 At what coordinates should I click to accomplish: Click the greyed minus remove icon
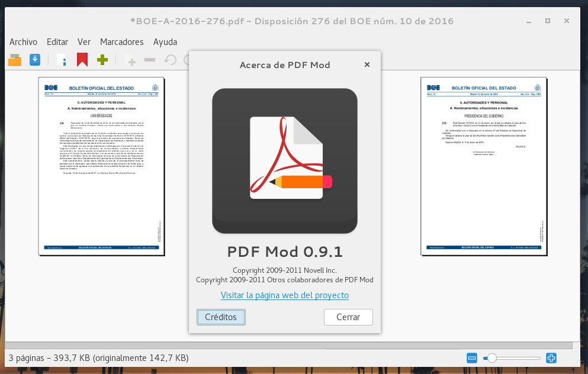tap(150, 60)
